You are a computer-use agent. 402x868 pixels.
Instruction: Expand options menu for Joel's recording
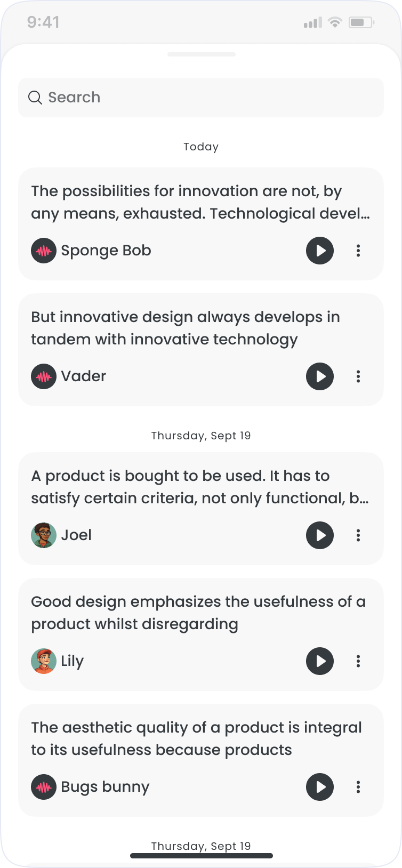(358, 535)
